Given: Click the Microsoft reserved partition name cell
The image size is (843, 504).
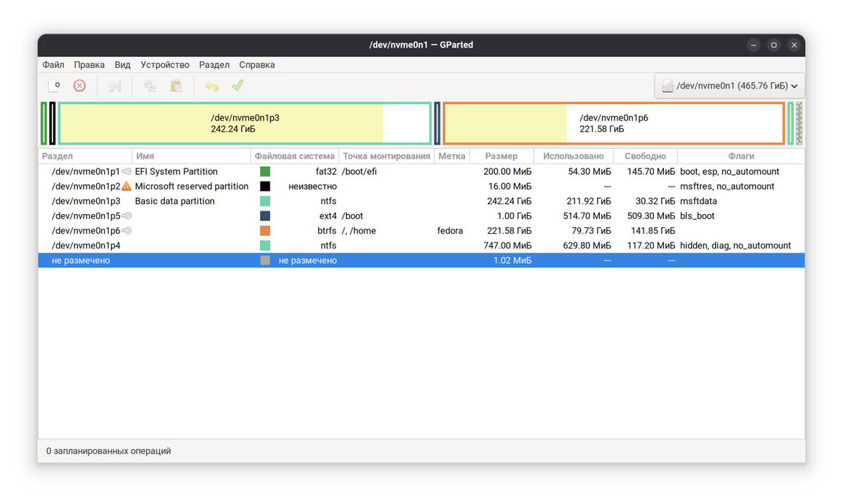Looking at the screenshot, I should click(x=192, y=186).
